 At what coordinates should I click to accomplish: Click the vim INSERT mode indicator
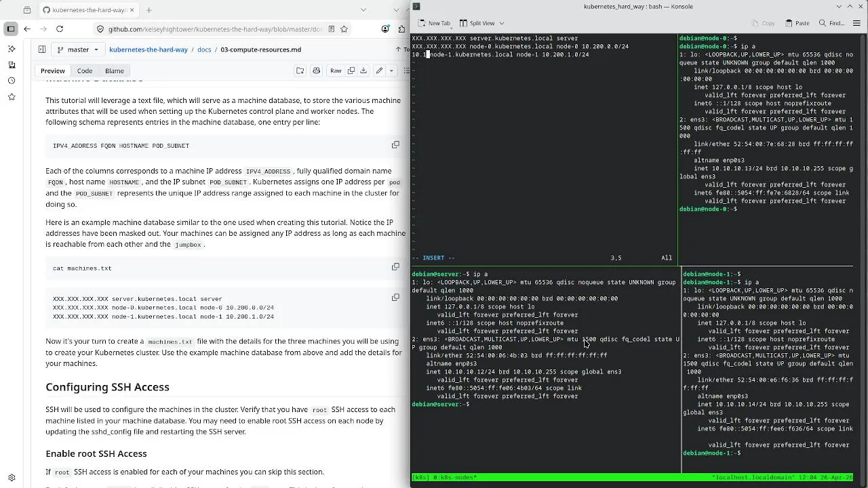(x=433, y=258)
